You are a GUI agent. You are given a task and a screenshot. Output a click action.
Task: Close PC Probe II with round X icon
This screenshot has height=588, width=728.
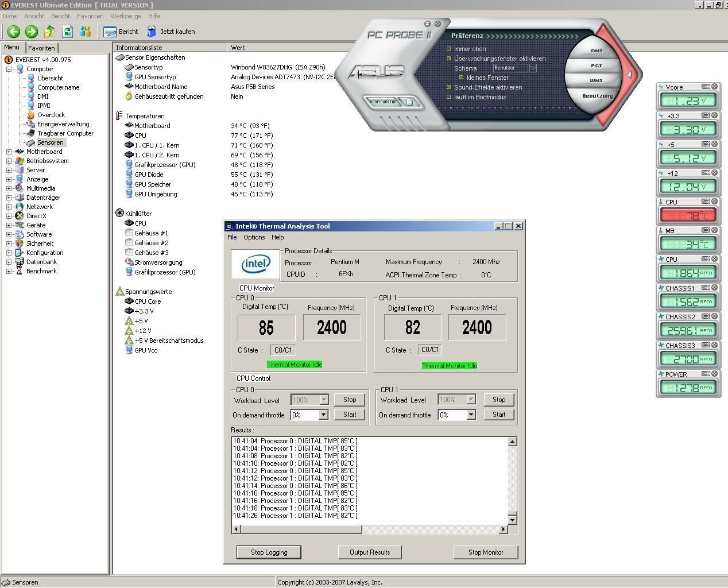(437, 24)
